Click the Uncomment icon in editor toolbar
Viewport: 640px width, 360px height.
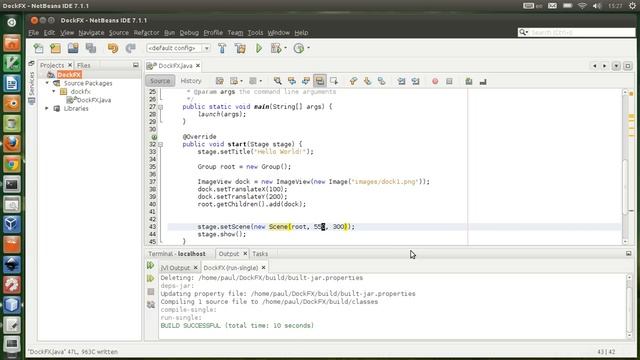[483, 81]
